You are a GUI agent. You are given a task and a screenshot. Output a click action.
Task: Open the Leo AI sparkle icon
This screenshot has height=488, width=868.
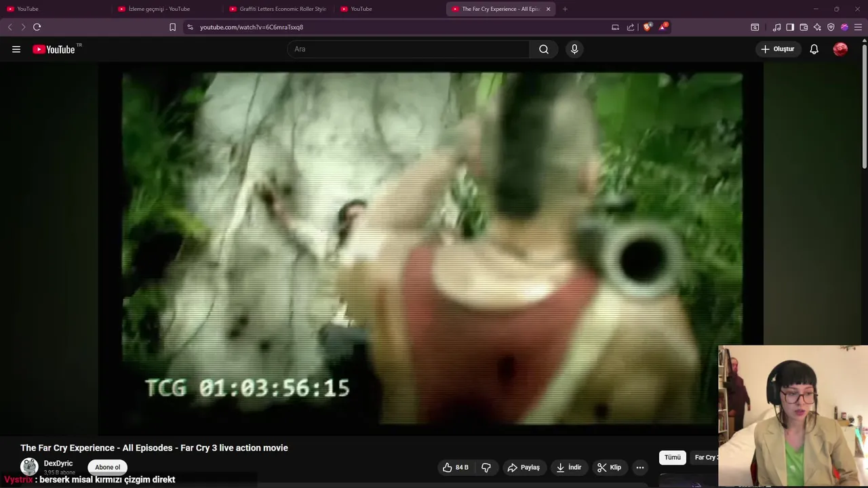(817, 27)
